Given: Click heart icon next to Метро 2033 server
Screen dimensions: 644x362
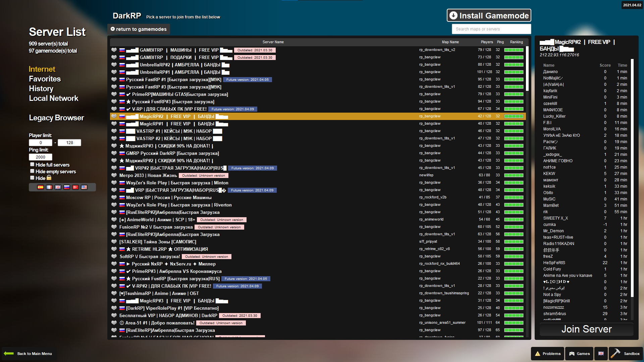Looking at the screenshot, I should tap(114, 175).
